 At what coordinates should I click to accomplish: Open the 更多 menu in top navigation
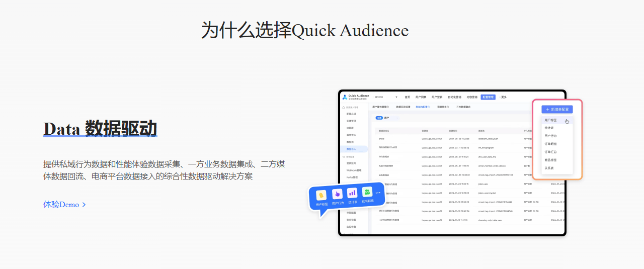pyautogui.click(x=503, y=97)
